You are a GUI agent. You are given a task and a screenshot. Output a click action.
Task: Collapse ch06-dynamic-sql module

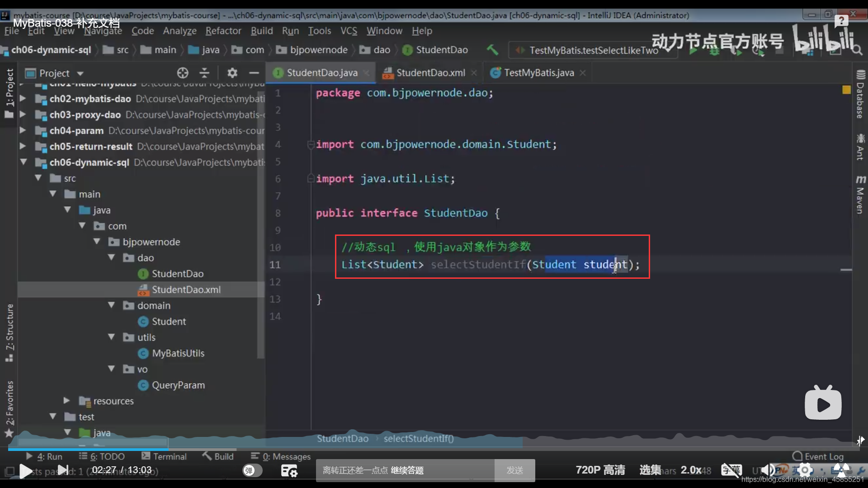24,162
